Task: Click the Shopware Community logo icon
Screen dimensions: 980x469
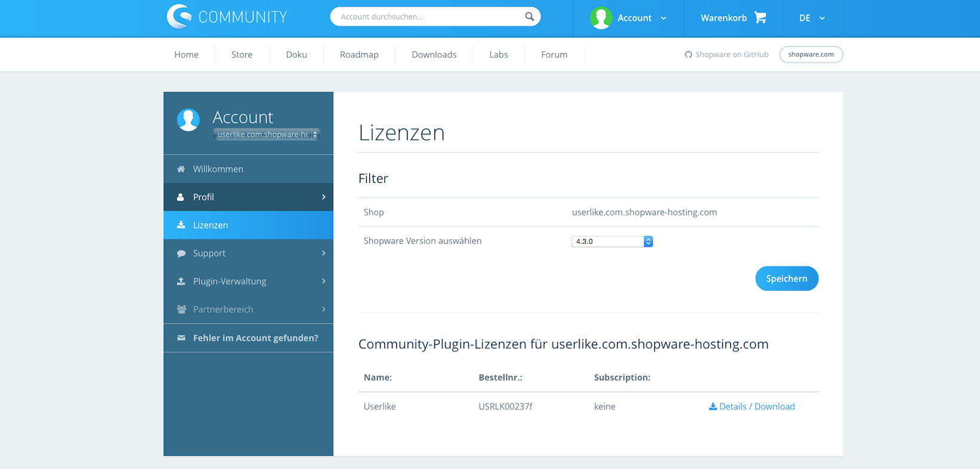Action: 179,17
